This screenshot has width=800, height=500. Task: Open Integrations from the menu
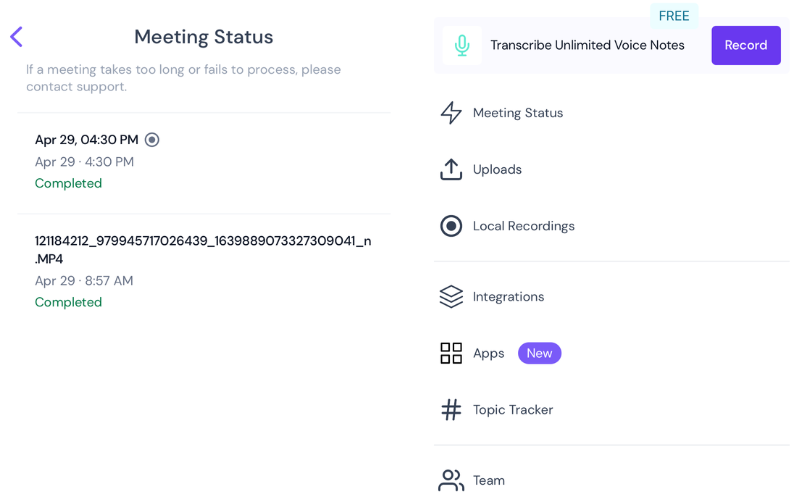pyautogui.click(x=508, y=297)
